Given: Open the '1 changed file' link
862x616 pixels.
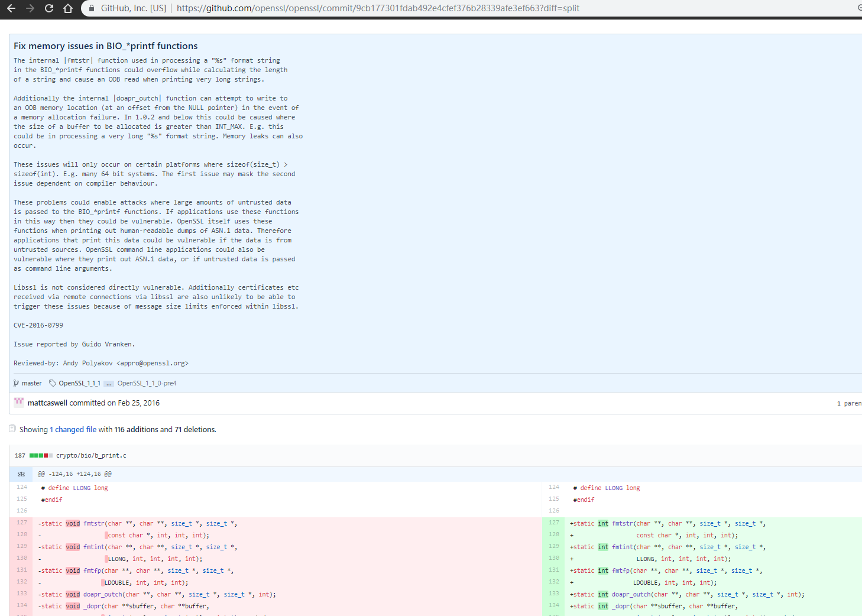Looking at the screenshot, I should pyautogui.click(x=73, y=429).
